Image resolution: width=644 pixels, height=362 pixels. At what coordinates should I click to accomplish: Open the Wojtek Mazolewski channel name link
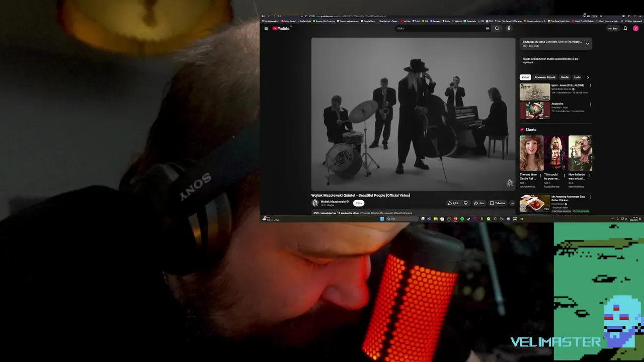click(333, 202)
